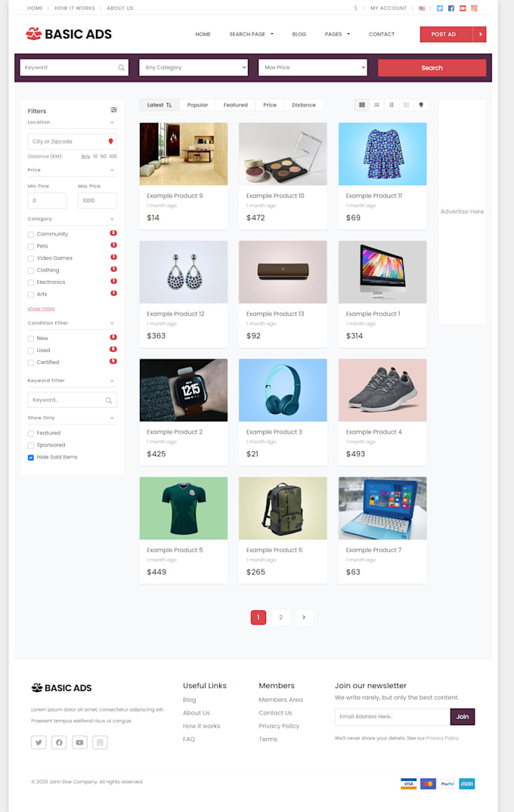Click the keyword search magnifier icon
This screenshot has height=812, width=514.
[x=121, y=67]
